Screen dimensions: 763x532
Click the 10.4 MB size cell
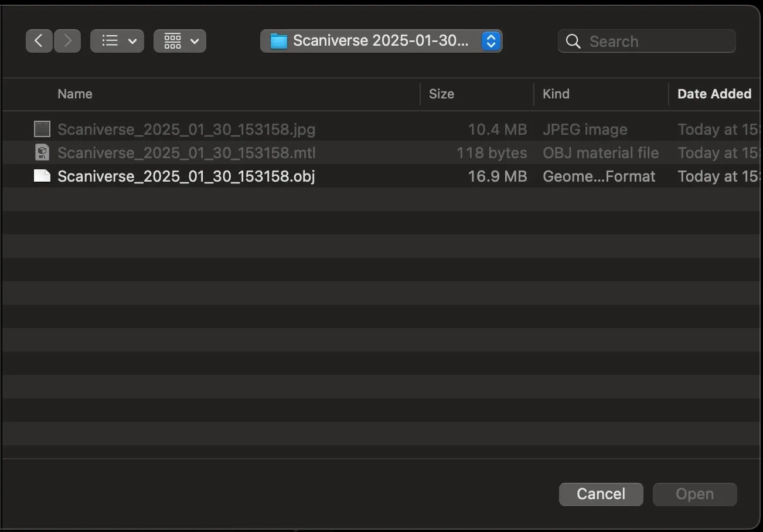click(497, 129)
